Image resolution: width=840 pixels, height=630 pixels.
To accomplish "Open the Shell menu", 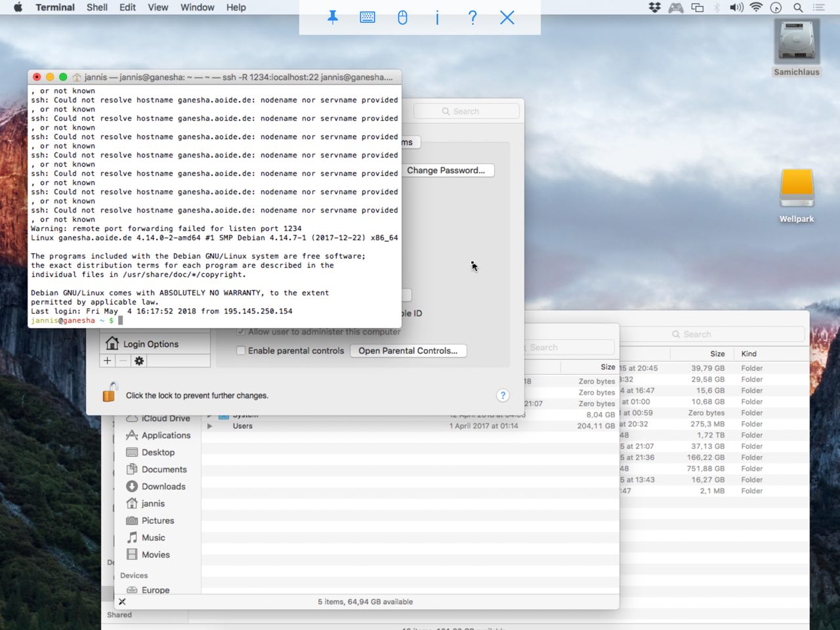I will (97, 7).
